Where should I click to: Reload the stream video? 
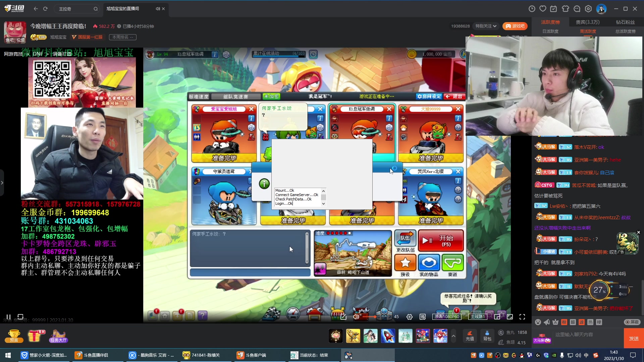20,317
